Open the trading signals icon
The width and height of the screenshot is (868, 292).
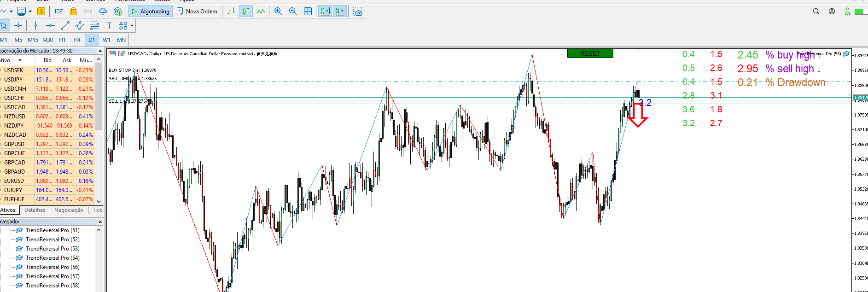88,12
